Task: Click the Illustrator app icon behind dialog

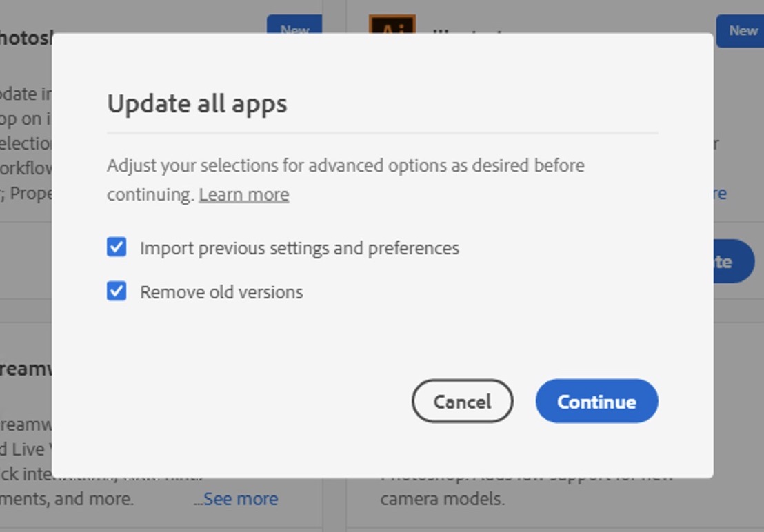Action: [392, 24]
